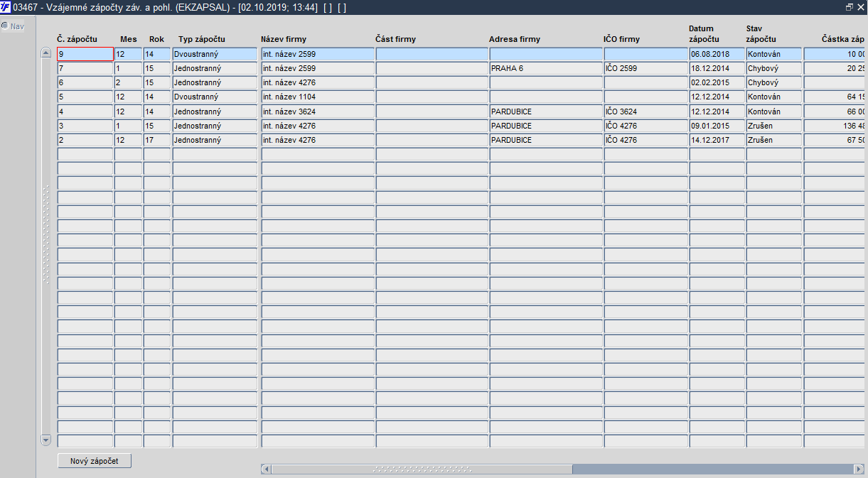The height and width of the screenshot is (478, 868).
Task: Click Jednostranný in row of zápočet 7
Action: tap(215, 68)
